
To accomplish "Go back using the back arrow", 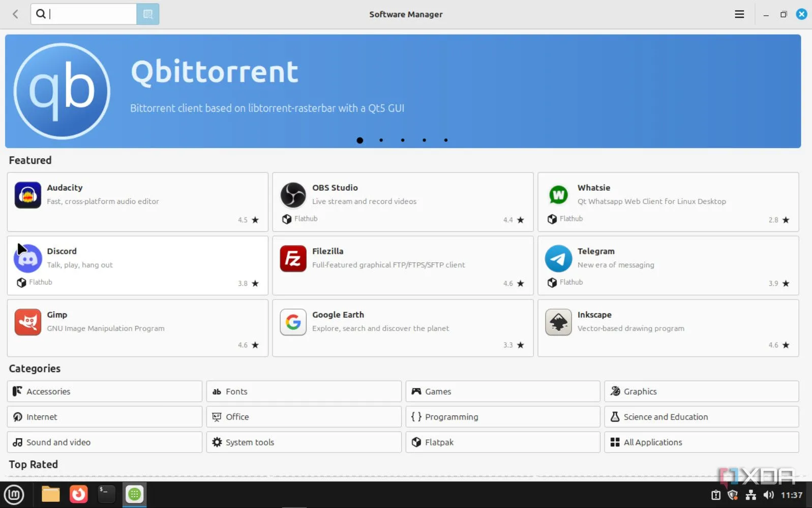I will tap(15, 14).
